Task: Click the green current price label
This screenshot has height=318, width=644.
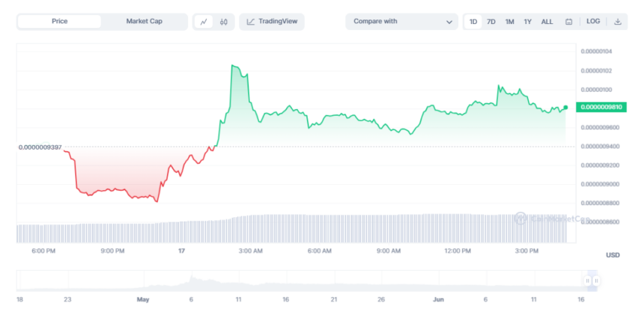Action: (602, 107)
